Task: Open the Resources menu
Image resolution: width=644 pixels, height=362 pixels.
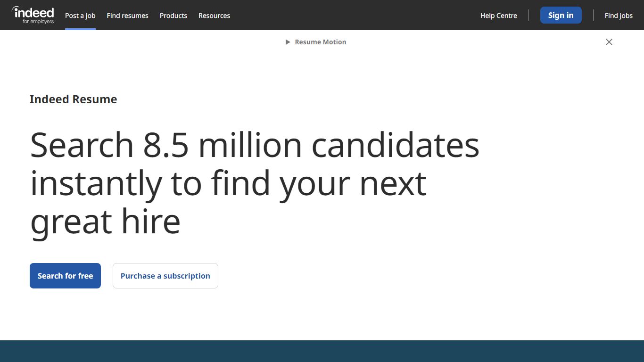Action: pos(214,16)
